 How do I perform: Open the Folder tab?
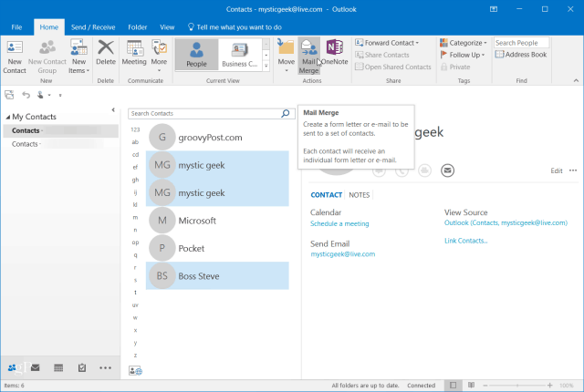pyautogui.click(x=138, y=27)
